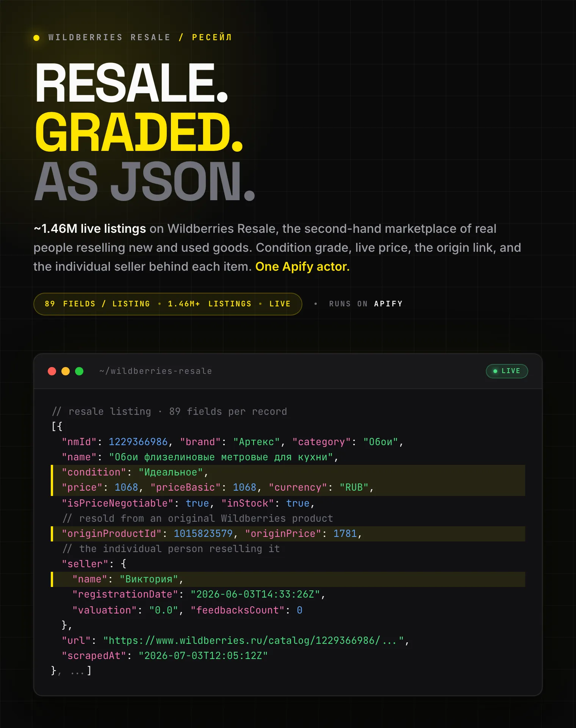Click the GRADED. yellow headline
The image size is (576, 728).
point(139,132)
